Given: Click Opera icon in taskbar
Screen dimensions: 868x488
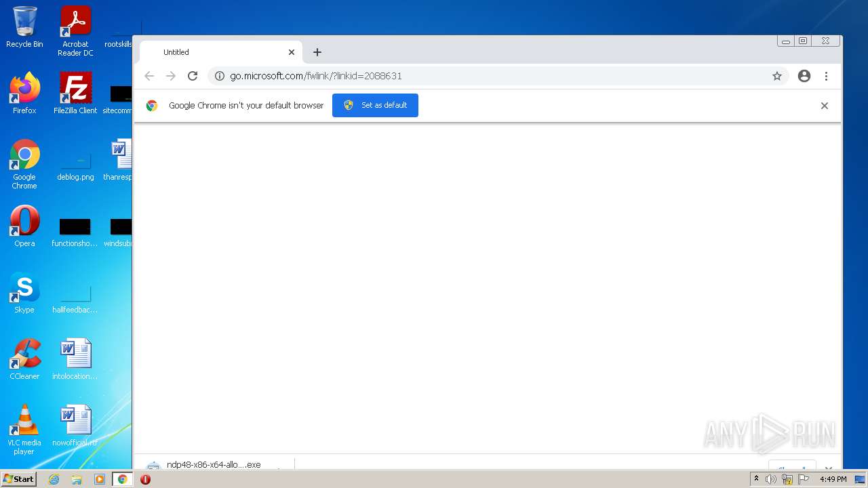Looking at the screenshot, I should [145, 479].
